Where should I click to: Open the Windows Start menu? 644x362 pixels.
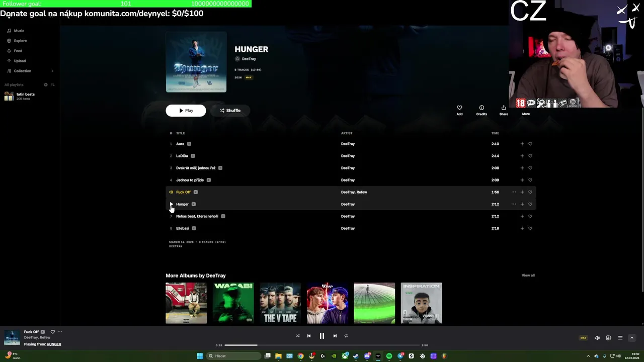click(x=200, y=356)
